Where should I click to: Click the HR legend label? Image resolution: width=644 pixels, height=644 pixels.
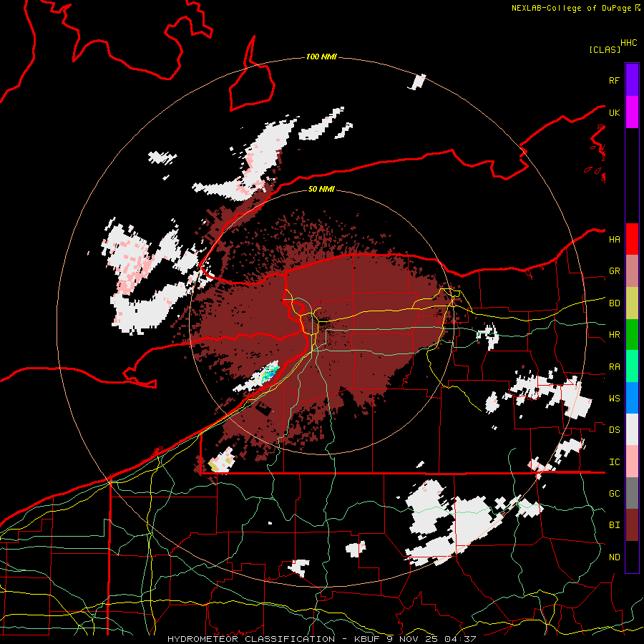pos(614,335)
